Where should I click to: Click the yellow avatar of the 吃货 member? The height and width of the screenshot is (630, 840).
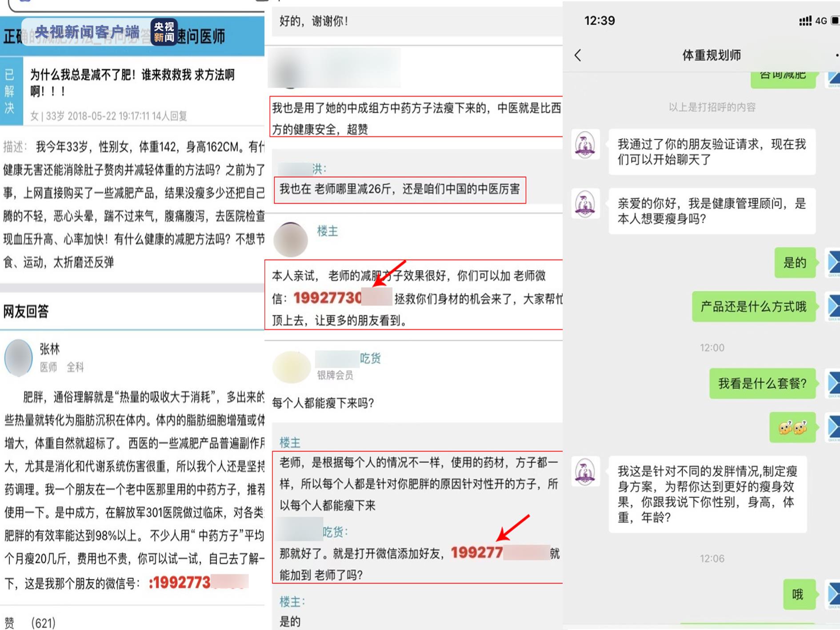[292, 367]
